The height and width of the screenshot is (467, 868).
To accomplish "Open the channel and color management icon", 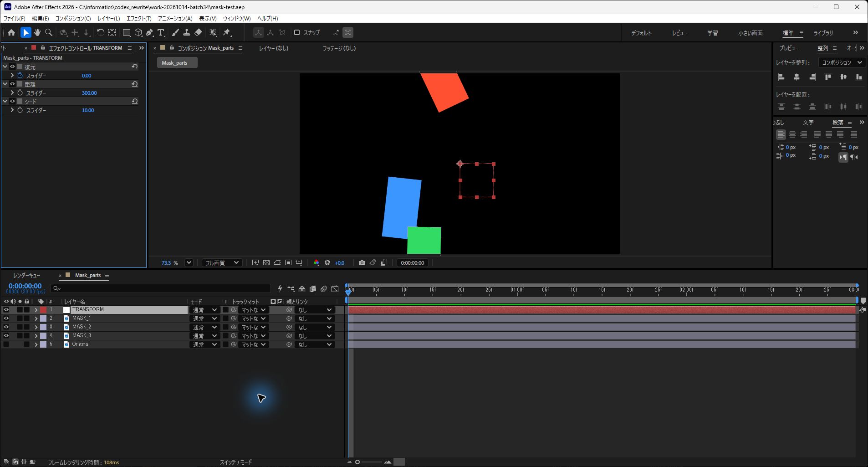I will click(317, 263).
